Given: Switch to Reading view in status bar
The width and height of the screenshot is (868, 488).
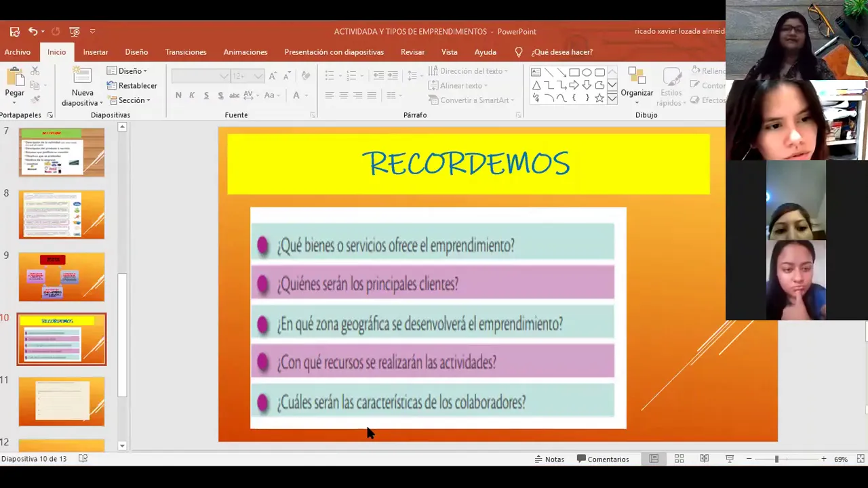Looking at the screenshot, I should [x=704, y=459].
